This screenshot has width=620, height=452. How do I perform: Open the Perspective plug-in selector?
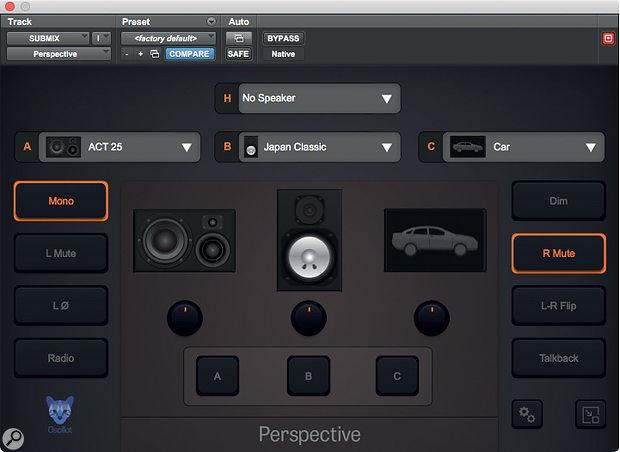click(59, 54)
